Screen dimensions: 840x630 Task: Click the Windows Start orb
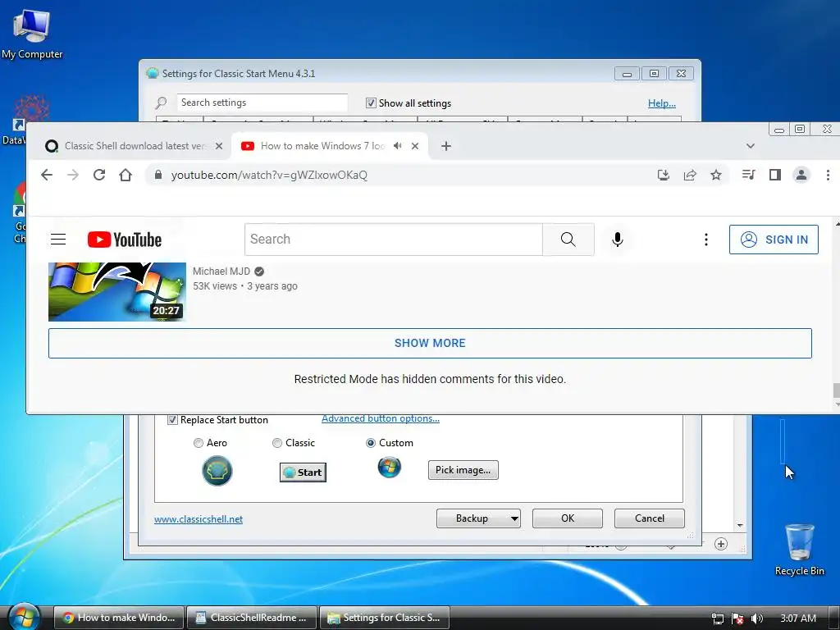[24, 616]
